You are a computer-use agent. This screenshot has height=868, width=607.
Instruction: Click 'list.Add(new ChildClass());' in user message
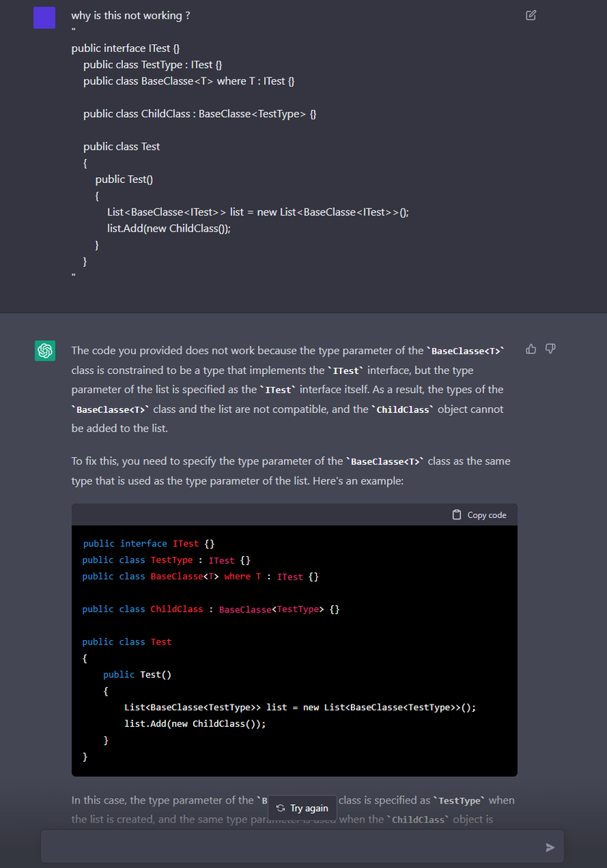(x=169, y=228)
